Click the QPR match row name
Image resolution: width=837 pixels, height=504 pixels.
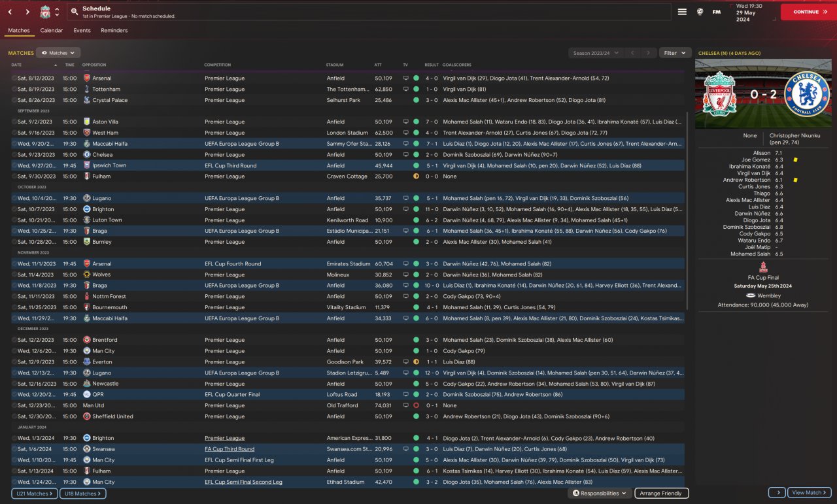click(x=98, y=395)
